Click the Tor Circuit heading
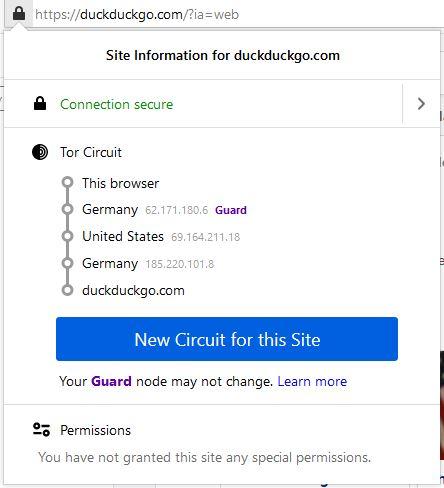This screenshot has height=488, width=444. tap(91, 152)
